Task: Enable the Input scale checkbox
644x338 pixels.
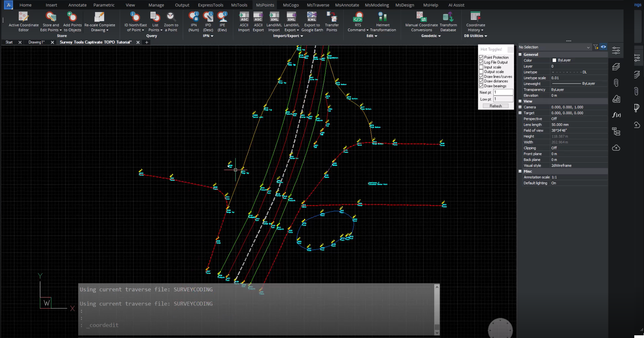Action: coord(481,67)
